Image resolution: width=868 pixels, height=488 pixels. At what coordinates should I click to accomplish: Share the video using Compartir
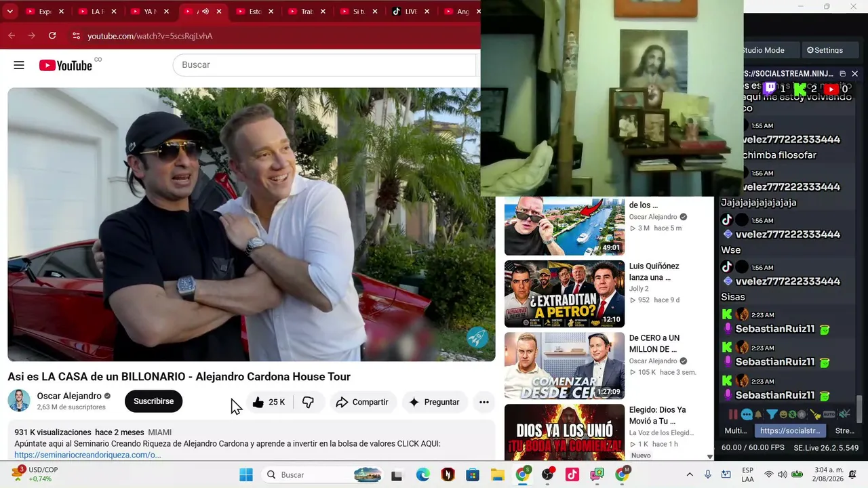click(362, 402)
